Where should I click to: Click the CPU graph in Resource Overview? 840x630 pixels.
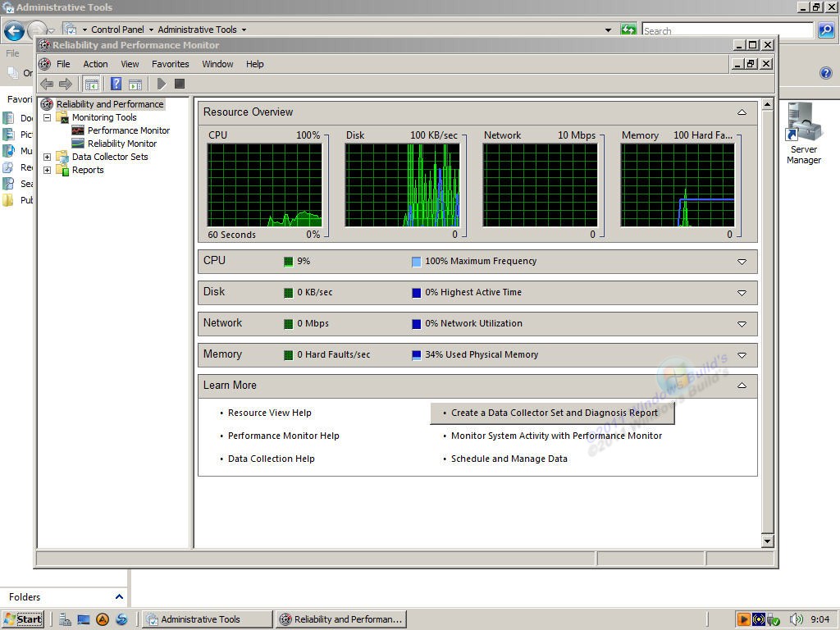(265, 185)
